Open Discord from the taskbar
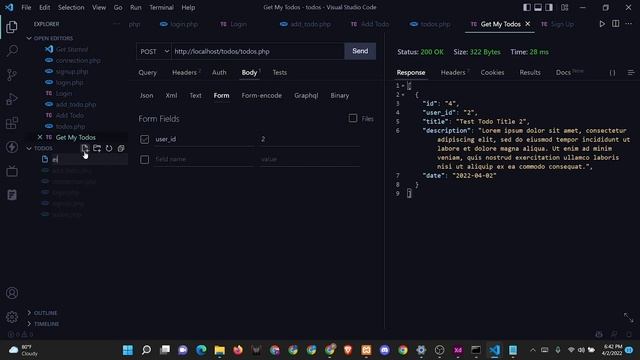Screen dimensions: 640x360 tap(384, 350)
